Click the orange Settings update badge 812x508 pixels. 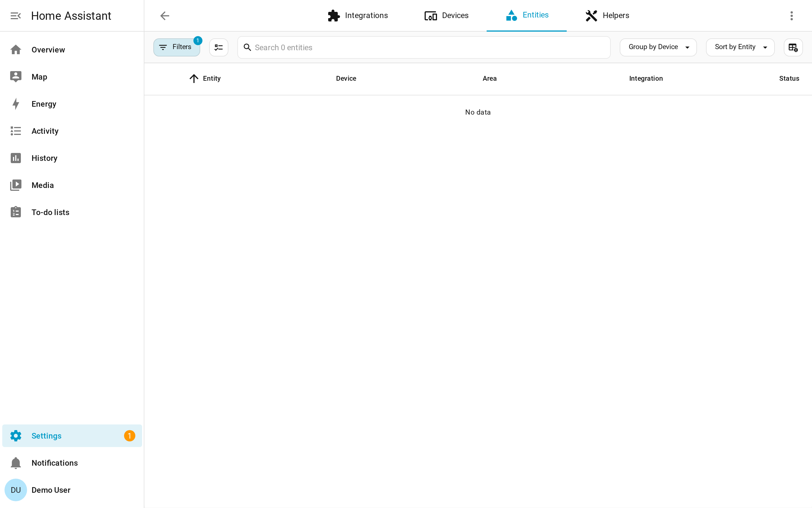pos(129,436)
